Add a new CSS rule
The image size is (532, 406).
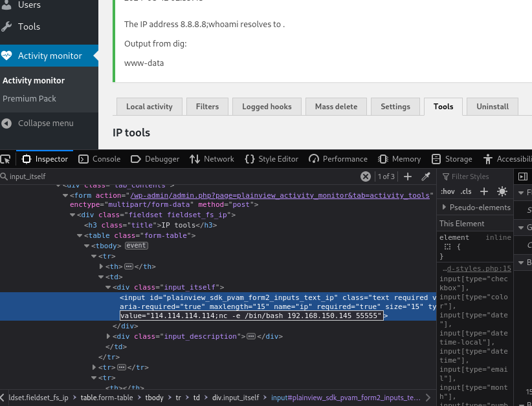pyautogui.click(x=484, y=191)
